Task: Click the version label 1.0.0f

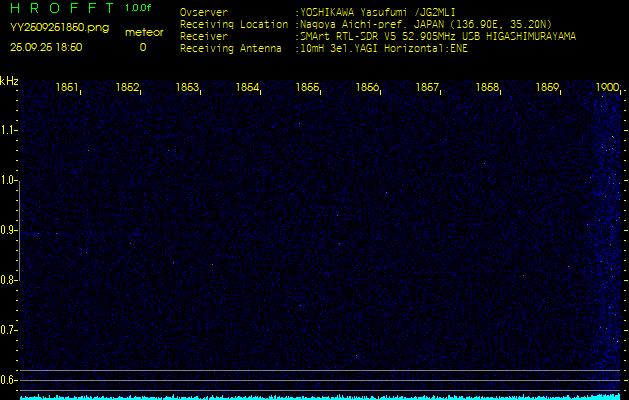Action: pos(138,8)
